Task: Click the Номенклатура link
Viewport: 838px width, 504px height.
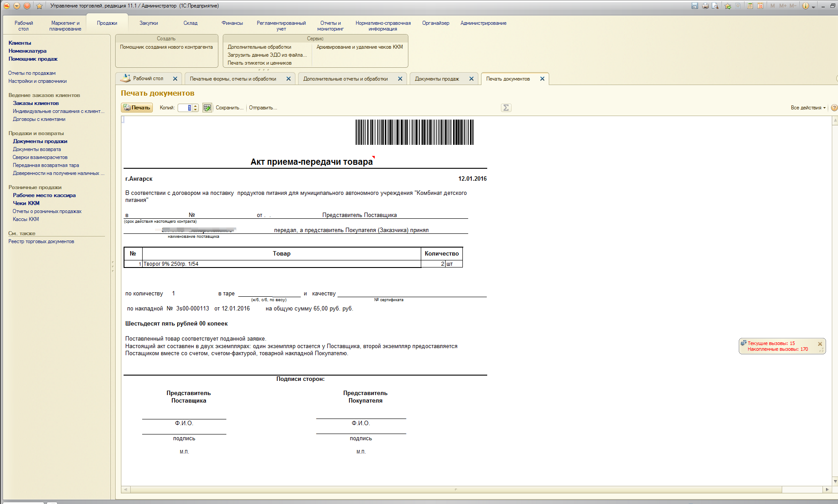Action: click(27, 51)
